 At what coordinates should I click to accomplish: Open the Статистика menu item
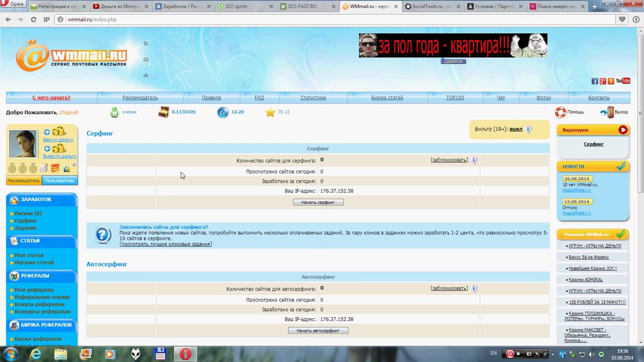[x=313, y=98]
